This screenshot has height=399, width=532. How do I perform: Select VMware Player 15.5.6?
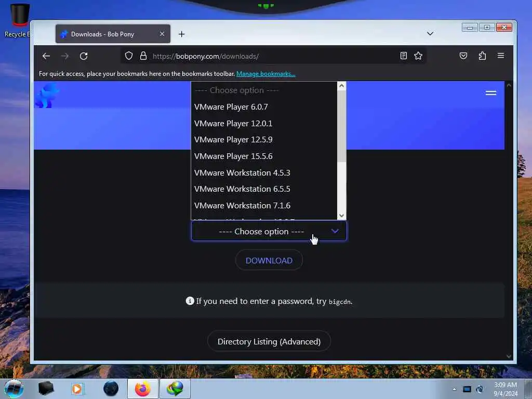[x=264, y=156]
